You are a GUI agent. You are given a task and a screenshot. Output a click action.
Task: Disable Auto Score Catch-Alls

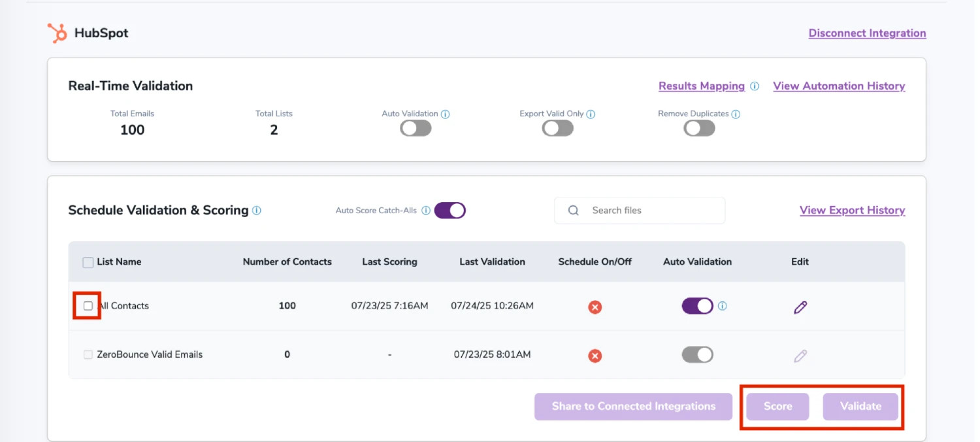[450, 210]
